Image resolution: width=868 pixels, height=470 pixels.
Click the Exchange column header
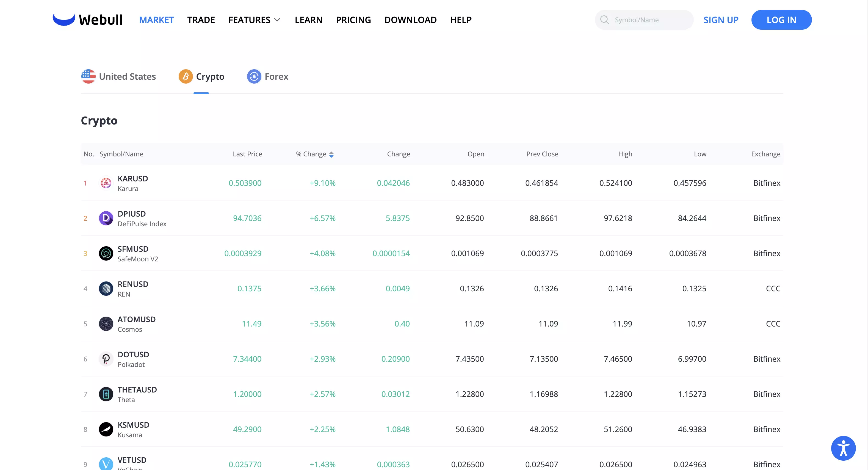click(765, 154)
